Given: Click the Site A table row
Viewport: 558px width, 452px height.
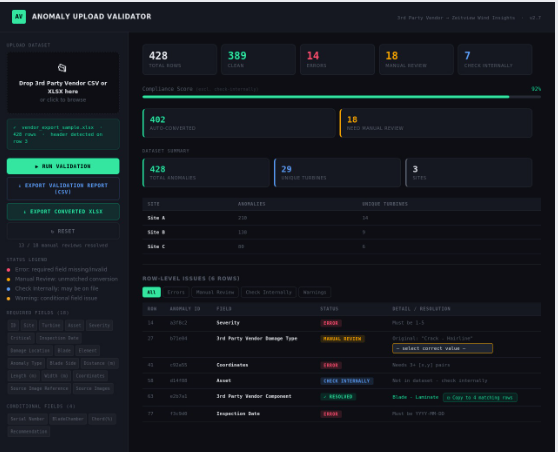Looking at the screenshot, I should (342, 218).
